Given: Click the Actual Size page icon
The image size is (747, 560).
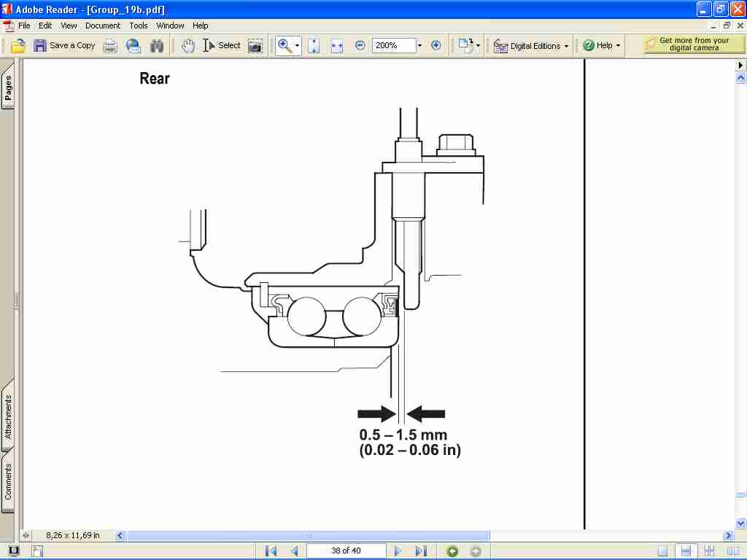Looking at the screenshot, I should pyautogui.click(x=314, y=46).
